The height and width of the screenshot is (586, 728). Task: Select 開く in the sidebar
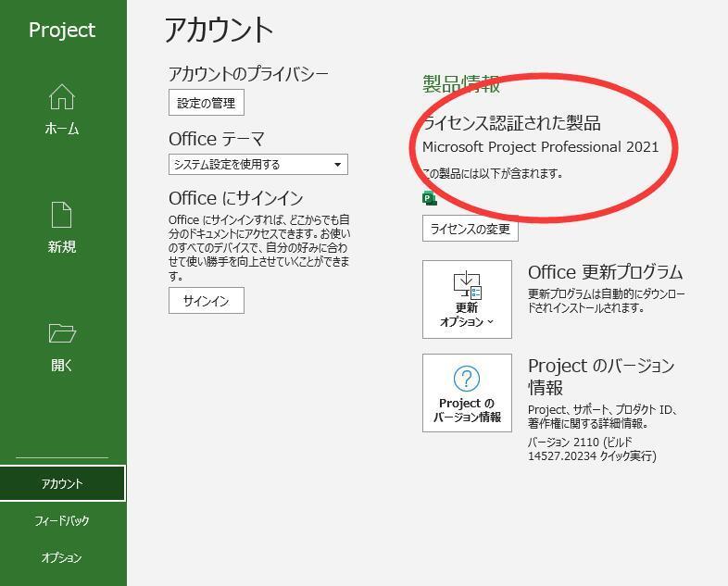[62, 347]
